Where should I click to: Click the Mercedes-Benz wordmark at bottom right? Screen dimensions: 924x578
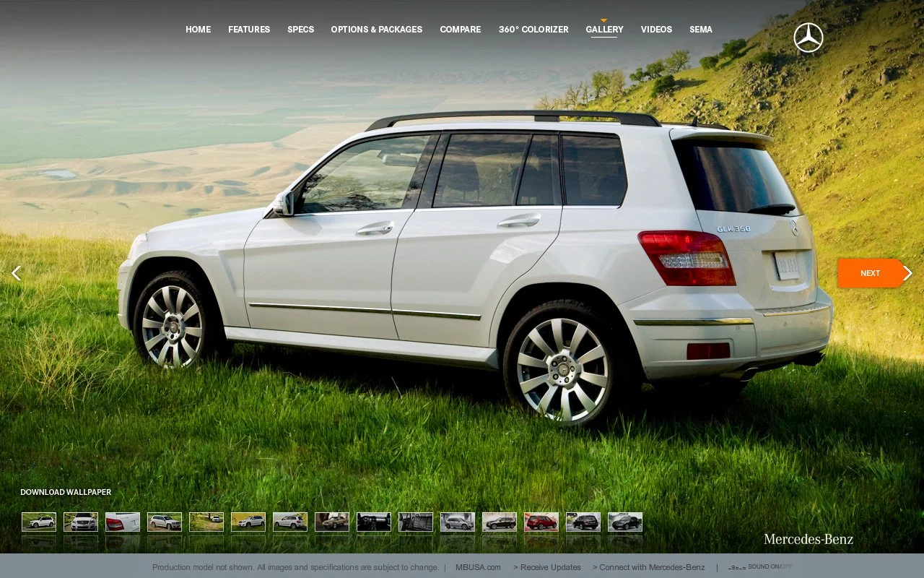pyautogui.click(x=808, y=539)
